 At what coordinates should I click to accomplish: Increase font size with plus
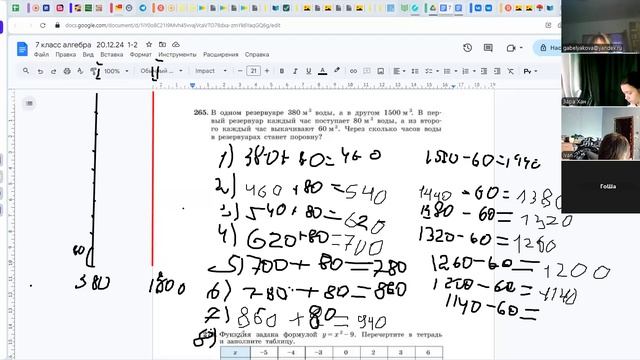click(x=267, y=71)
